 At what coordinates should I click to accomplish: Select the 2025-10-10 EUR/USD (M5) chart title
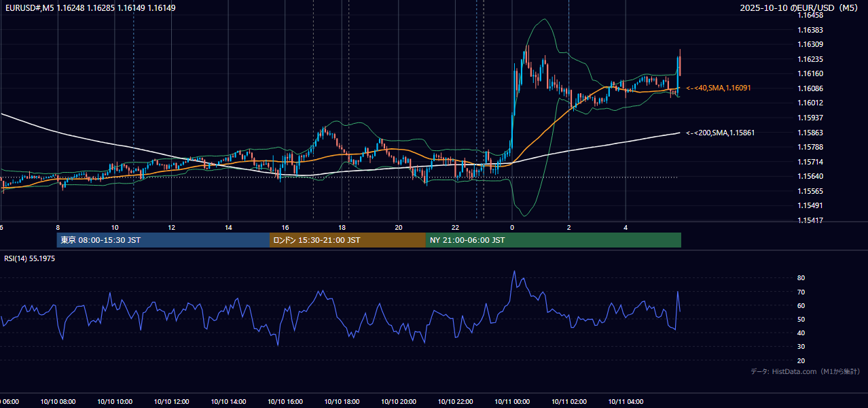pyautogui.click(x=799, y=8)
